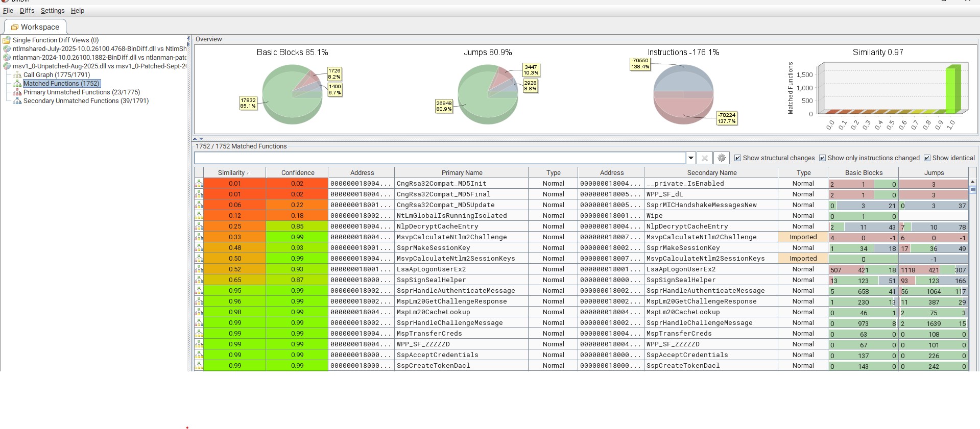This screenshot has width=980, height=429.
Task: Collapse the Overview panel with the up-pointing divider arrow
Action: (195, 139)
